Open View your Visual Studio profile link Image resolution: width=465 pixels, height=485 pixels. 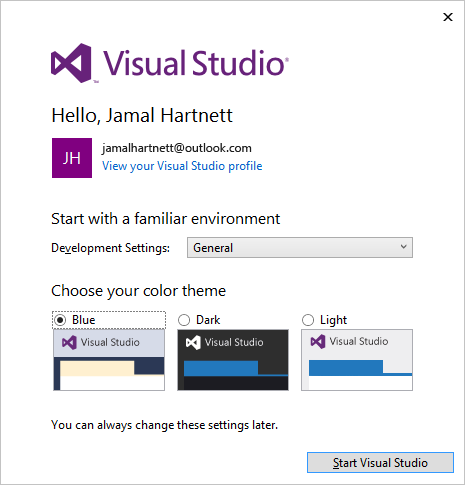point(182,166)
